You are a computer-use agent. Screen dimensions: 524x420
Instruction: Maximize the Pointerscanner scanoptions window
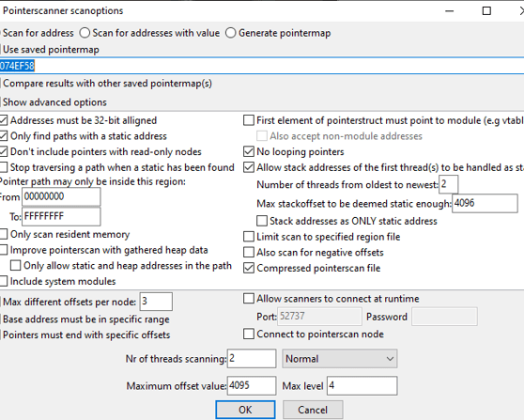pos(486,11)
